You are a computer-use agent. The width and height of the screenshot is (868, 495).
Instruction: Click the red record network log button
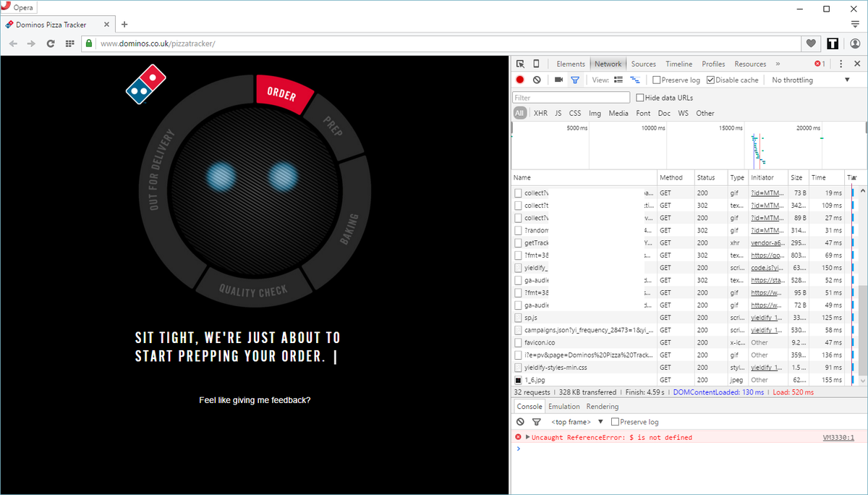(520, 80)
